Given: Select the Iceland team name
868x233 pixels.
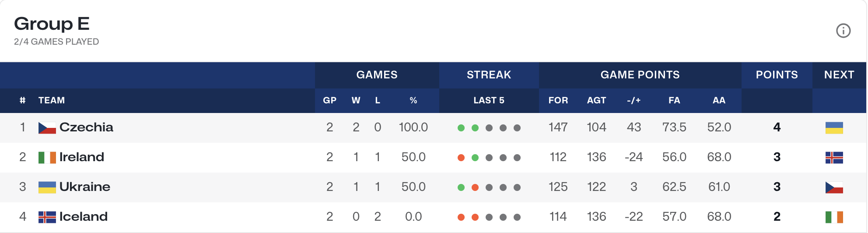Looking at the screenshot, I should click(84, 217).
